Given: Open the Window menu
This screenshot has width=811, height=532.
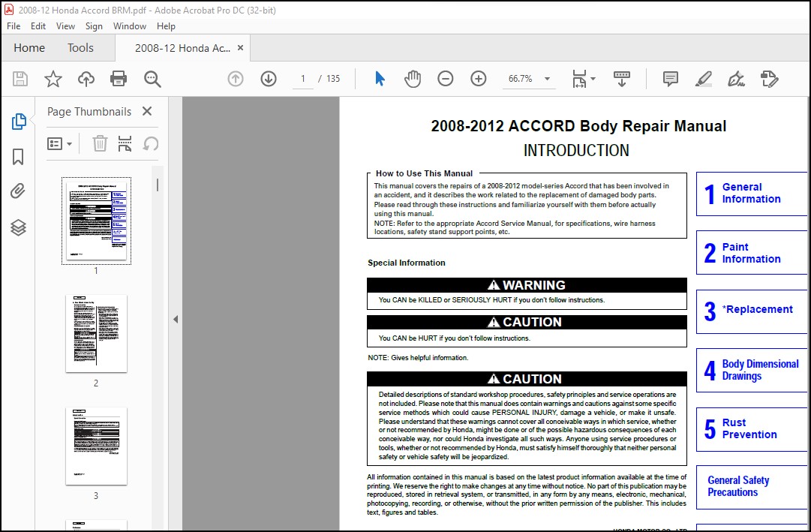Looking at the screenshot, I should coord(129,26).
